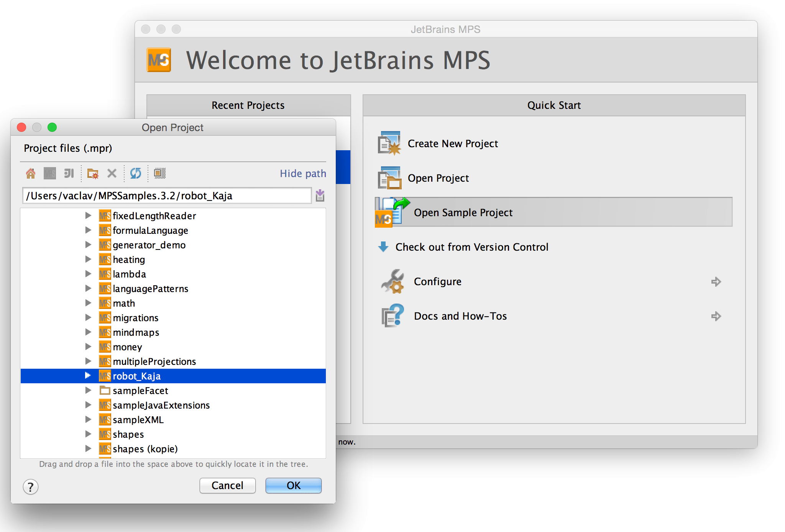Image resolution: width=785 pixels, height=532 pixels.
Task: Click the module directory toolbar icon
Action: click(x=69, y=174)
